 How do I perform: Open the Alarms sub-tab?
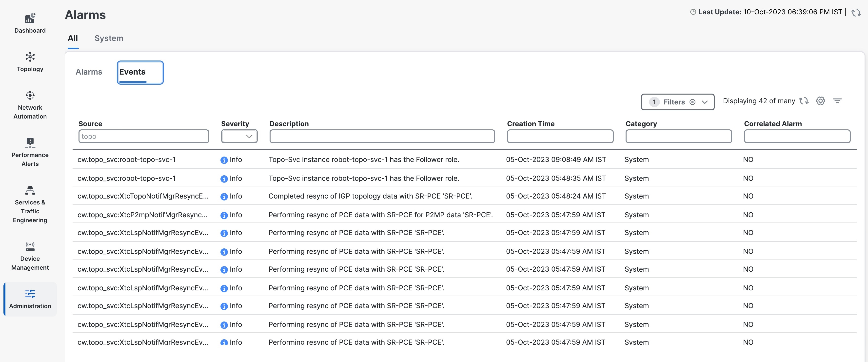pyautogui.click(x=89, y=72)
